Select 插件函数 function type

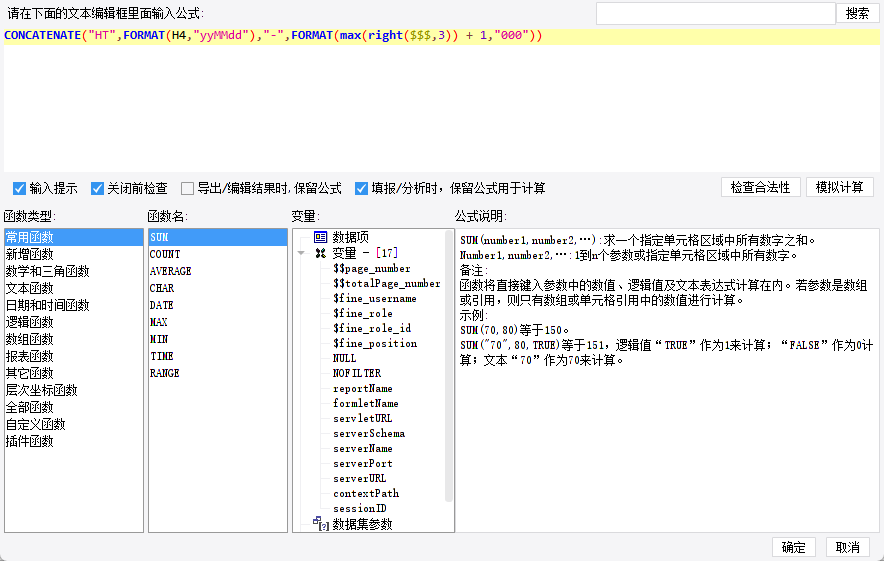click(74, 441)
